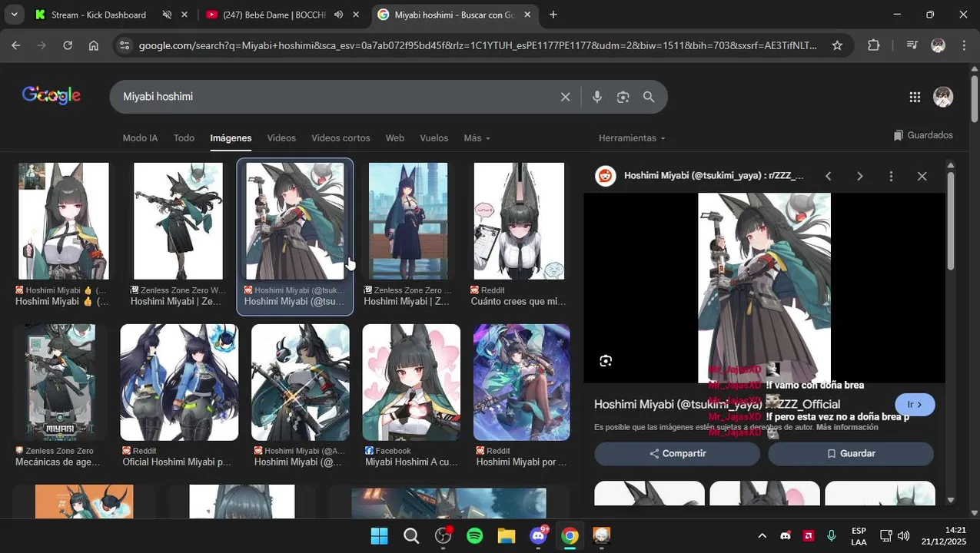Open the Chrome profile avatar in toolbar
Screen dimensions: 980x553
tap(938, 45)
